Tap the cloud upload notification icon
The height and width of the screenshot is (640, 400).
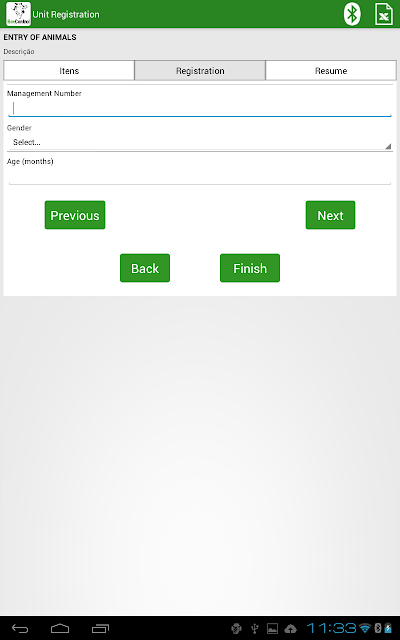click(x=290, y=628)
